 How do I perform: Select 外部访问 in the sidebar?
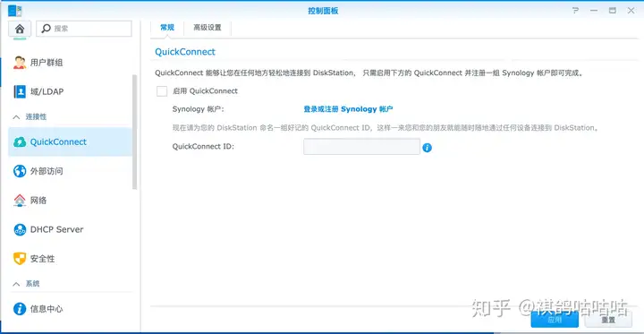coord(71,171)
